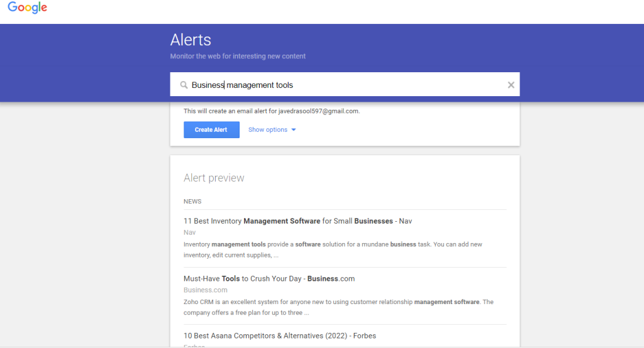644x348 pixels.
Task: Click the 'Inventory management tools provide' snippet
Action: (x=333, y=249)
